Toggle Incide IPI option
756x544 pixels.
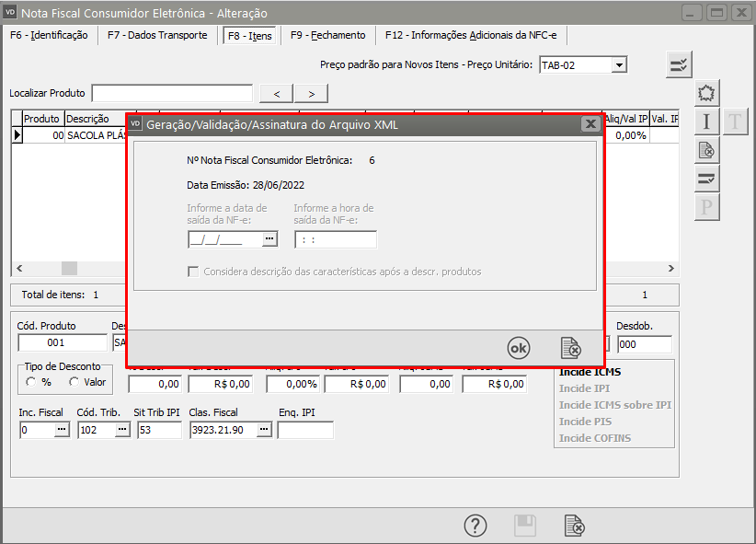tap(584, 388)
